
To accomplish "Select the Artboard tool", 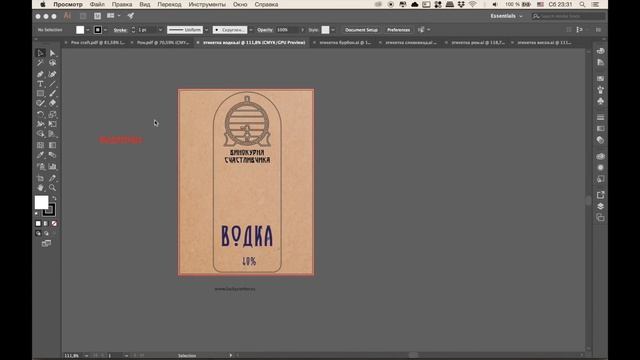I will [40, 178].
